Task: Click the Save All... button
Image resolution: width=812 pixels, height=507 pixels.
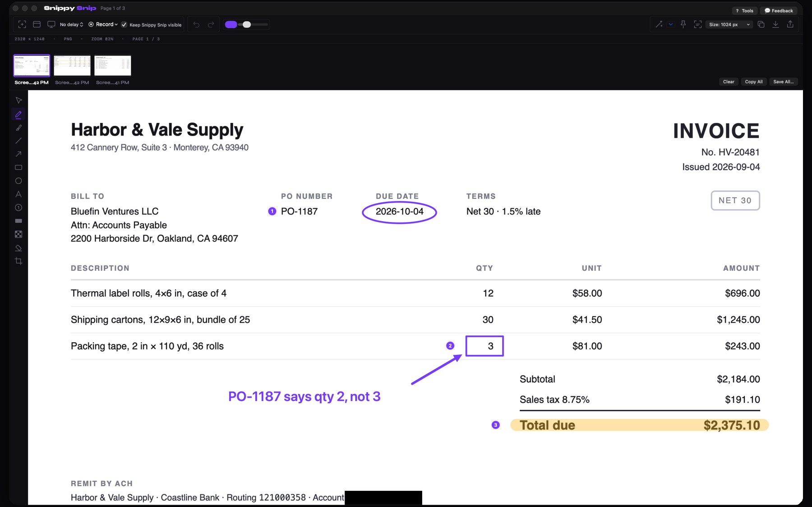Action: [x=783, y=82]
